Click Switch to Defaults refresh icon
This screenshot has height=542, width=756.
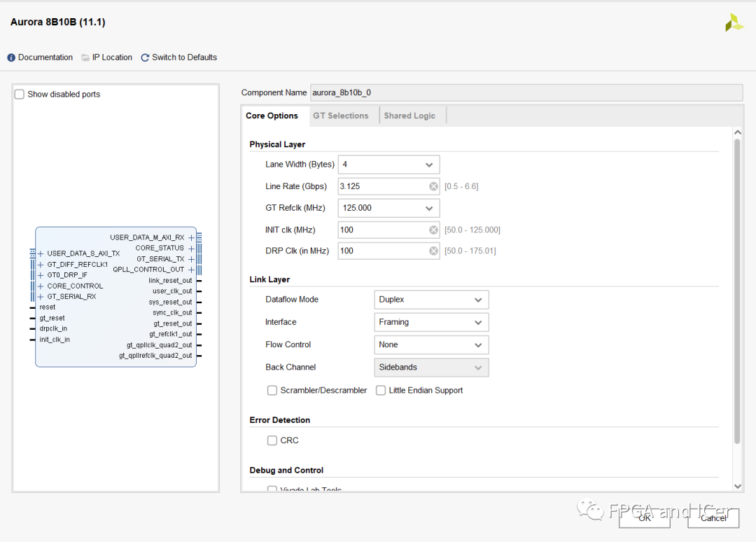click(145, 58)
